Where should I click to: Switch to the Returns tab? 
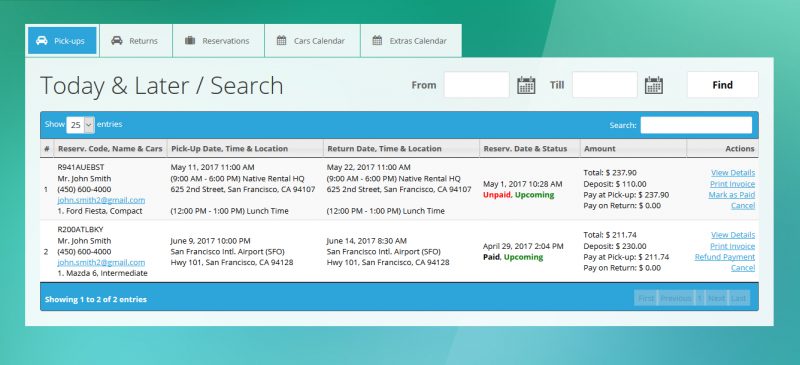pyautogui.click(x=136, y=41)
